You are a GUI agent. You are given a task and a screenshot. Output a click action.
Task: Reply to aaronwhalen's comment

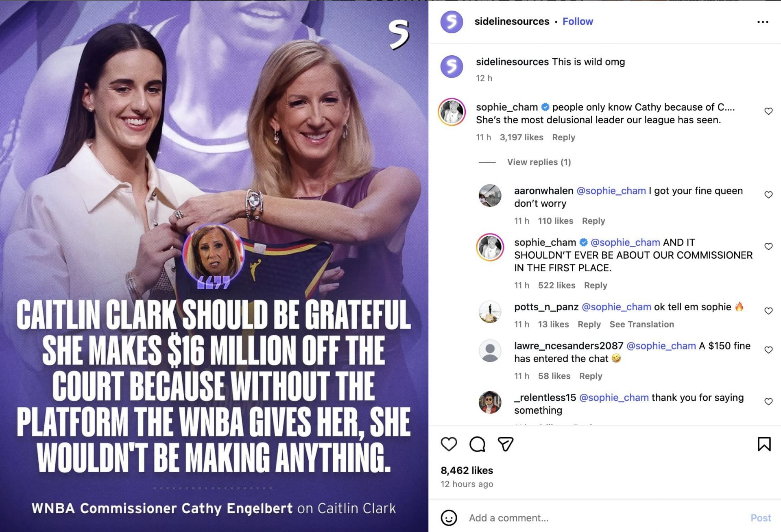pyautogui.click(x=593, y=221)
